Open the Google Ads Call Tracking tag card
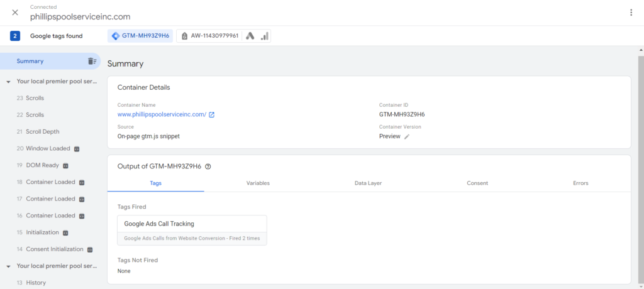Viewport: 644px width, 289px height. click(192, 231)
